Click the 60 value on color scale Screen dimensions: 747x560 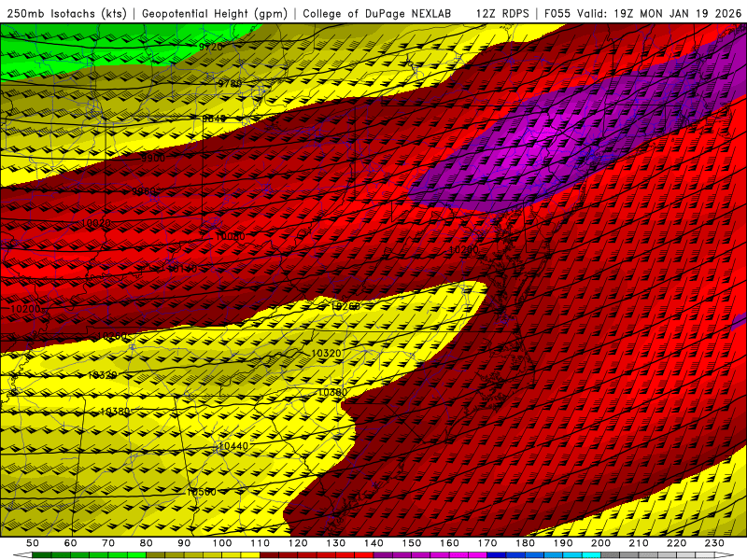click(71, 543)
